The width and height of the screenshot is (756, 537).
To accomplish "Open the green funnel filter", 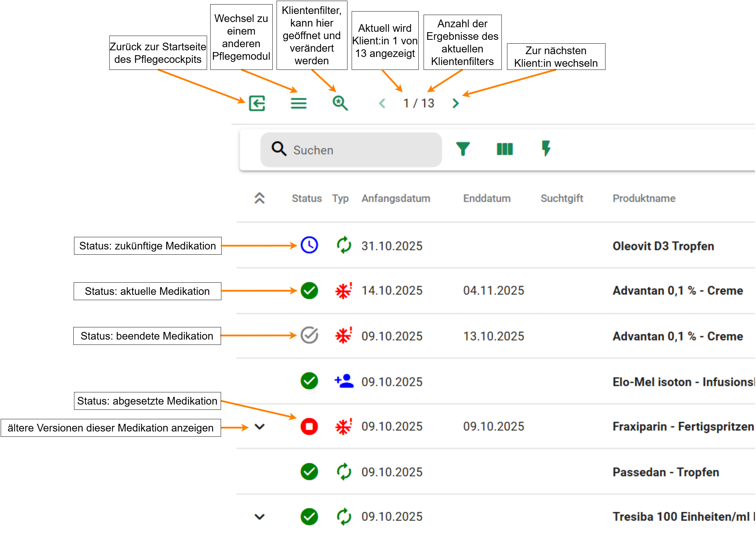I will [463, 149].
